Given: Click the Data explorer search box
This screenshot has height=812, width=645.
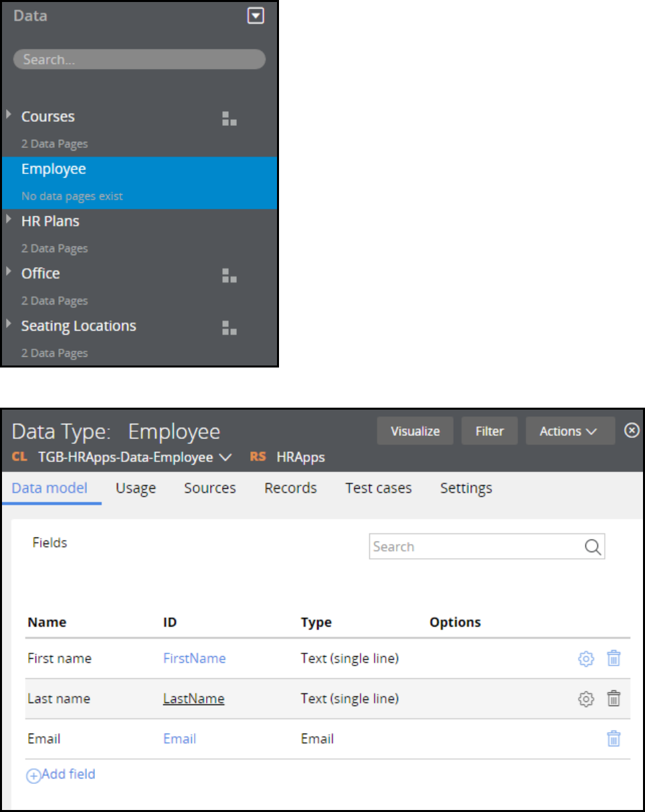Looking at the screenshot, I should click(x=139, y=60).
